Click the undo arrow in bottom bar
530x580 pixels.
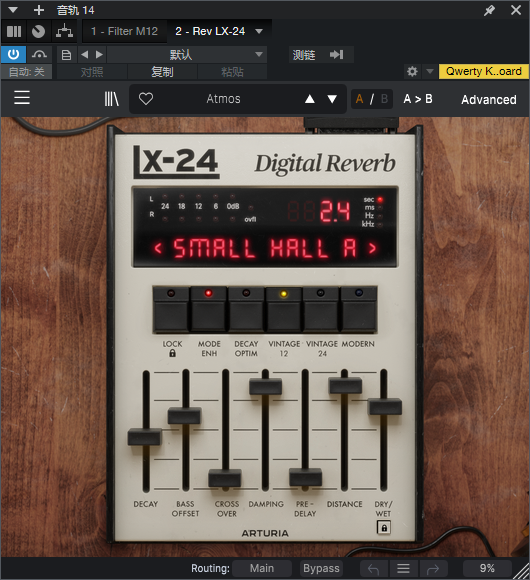tap(374, 569)
